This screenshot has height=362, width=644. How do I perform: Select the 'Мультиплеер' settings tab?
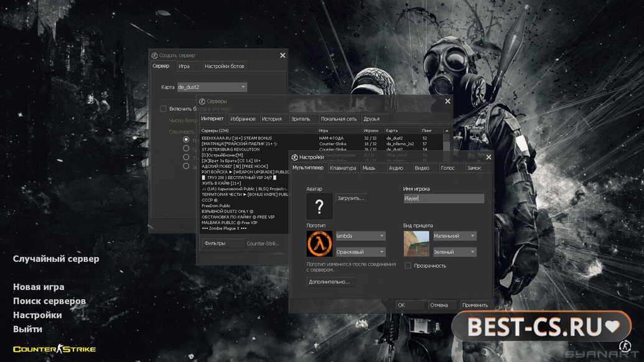[x=308, y=167]
